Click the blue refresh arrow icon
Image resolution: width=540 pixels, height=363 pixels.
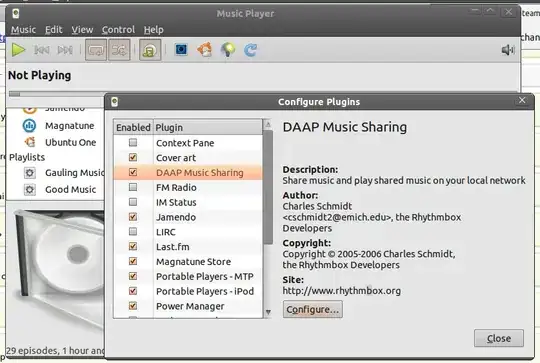click(250, 50)
